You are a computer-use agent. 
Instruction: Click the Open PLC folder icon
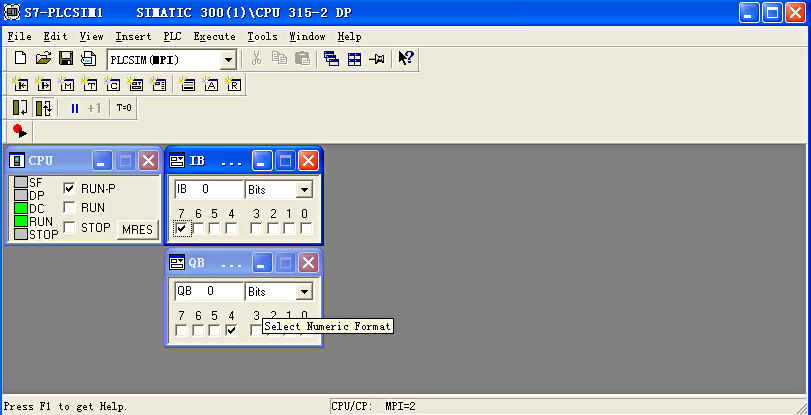[43, 58]
